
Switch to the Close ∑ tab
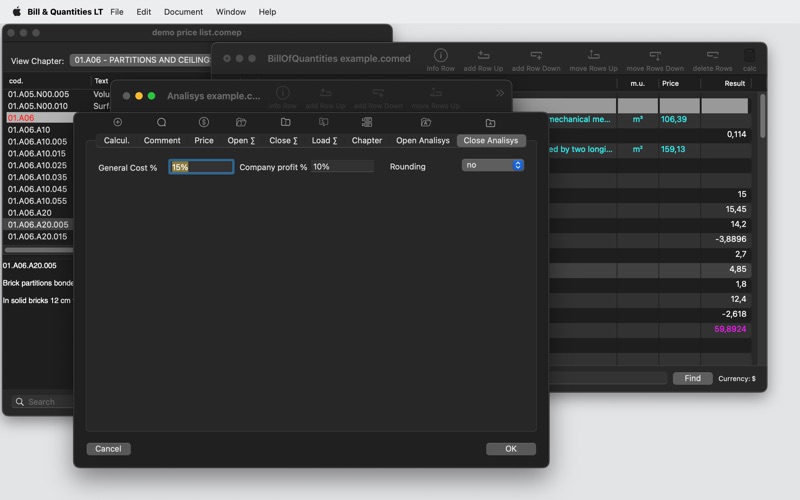[x=283, y=140]
